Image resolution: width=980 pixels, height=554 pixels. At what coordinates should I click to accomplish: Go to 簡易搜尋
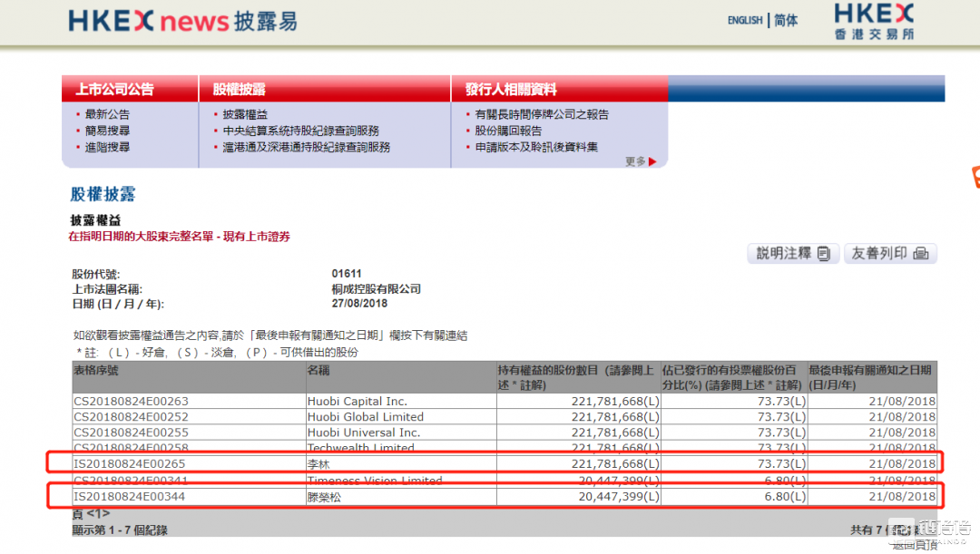click(x=107, y=131)
